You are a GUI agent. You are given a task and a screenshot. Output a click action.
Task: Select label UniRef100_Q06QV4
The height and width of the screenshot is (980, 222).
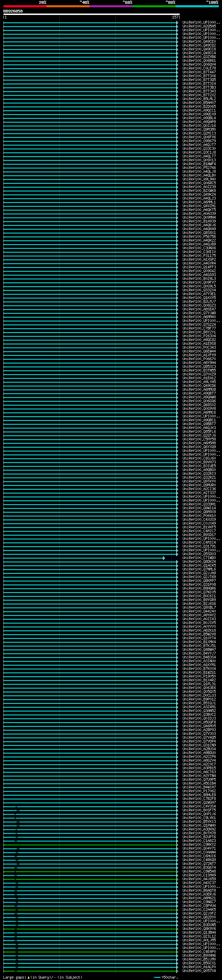tap(199, 64)
